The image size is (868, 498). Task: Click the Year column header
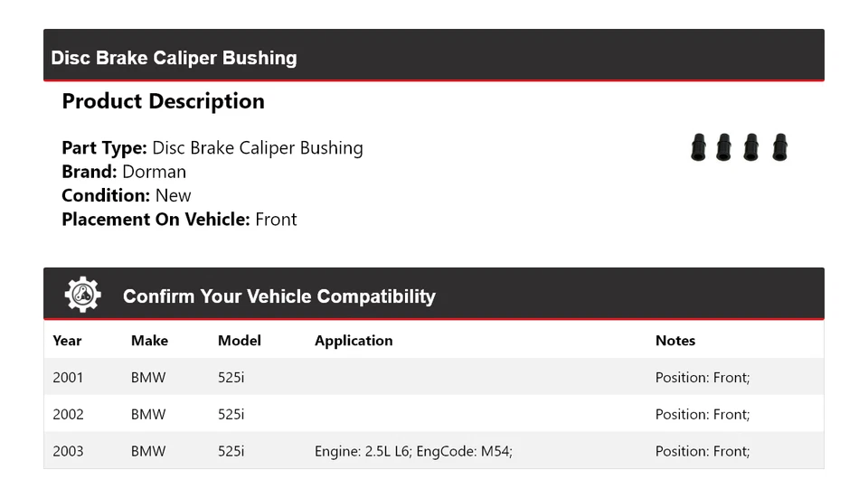click(x=67, y=341)
